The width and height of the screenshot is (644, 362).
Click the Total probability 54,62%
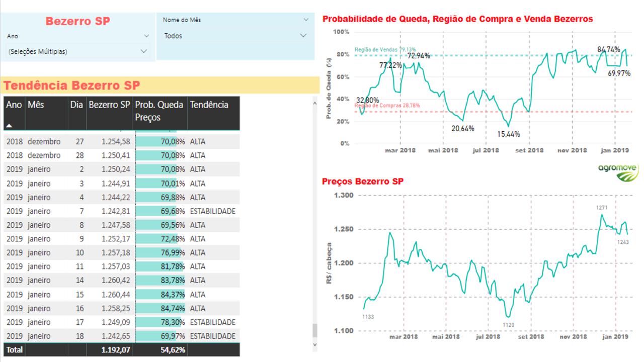173,349
